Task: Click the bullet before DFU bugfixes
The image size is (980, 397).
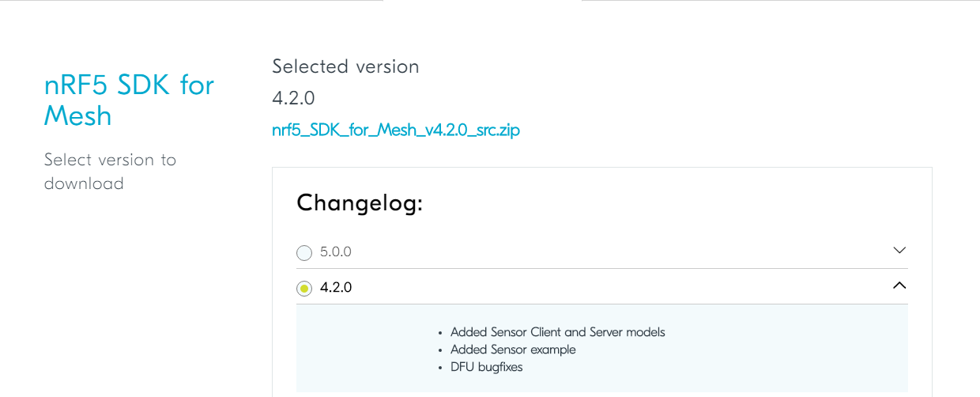Action: (x=439, y=368)
